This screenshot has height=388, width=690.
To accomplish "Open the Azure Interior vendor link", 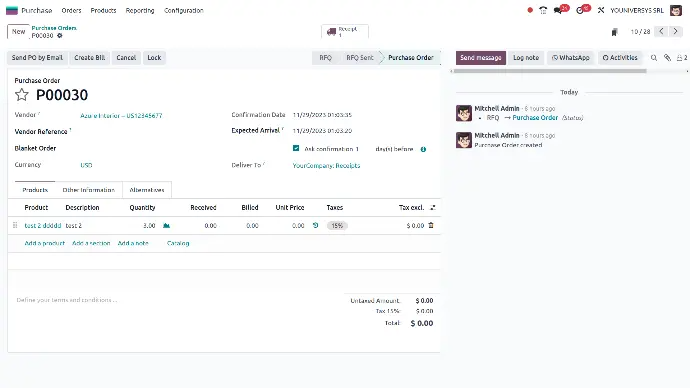I will (121, 116).
